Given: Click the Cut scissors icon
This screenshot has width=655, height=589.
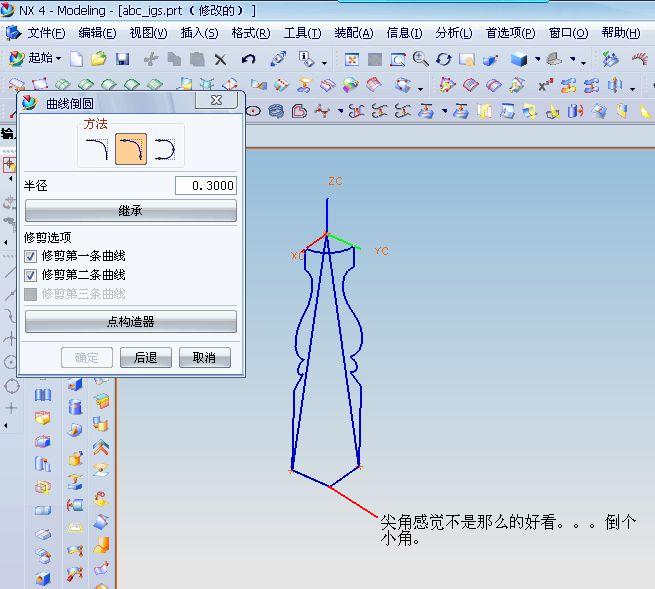Looking at the screenshot, I should [150, 59].
